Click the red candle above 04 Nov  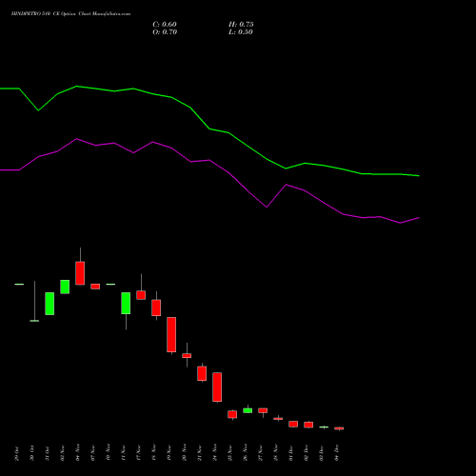[x=80, y=273]
